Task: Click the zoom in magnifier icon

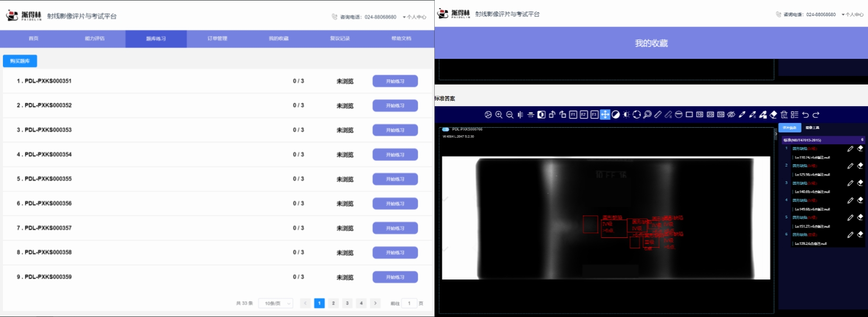Action: click(x=499, y=115)
